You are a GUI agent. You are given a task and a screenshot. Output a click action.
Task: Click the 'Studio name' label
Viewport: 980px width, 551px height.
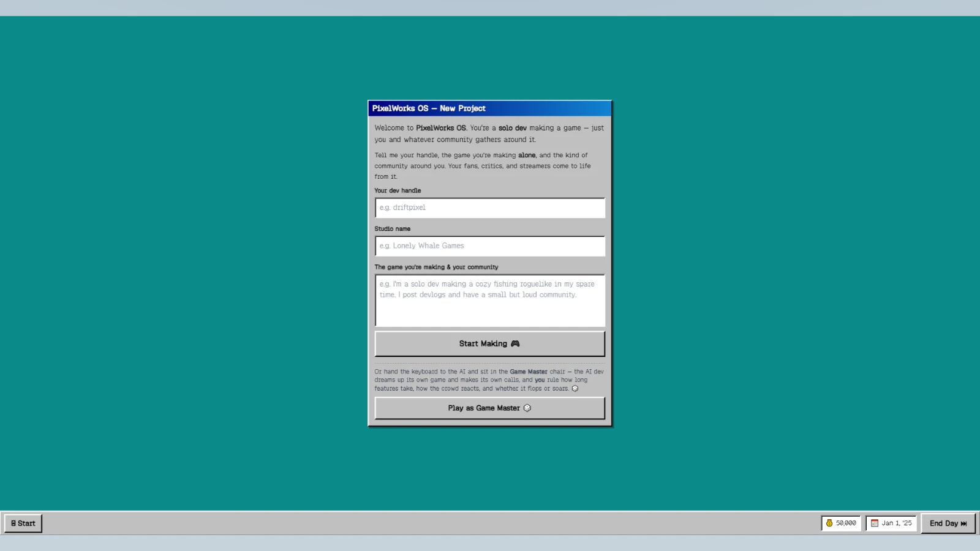point(393,229)
